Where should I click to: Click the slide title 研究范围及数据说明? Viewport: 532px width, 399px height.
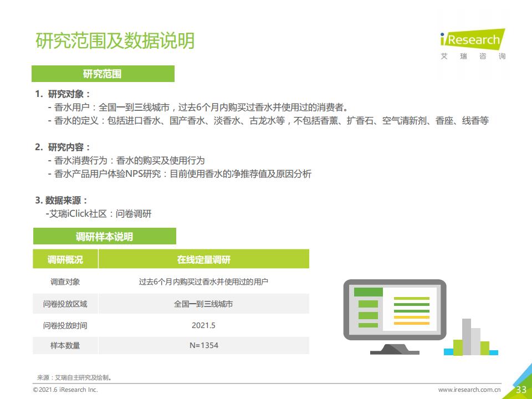tap(115, 40)
